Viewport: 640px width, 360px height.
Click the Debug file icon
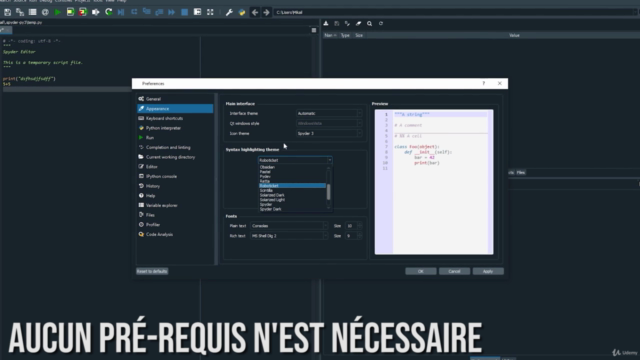pyautogui.click(x=121, y=13)
